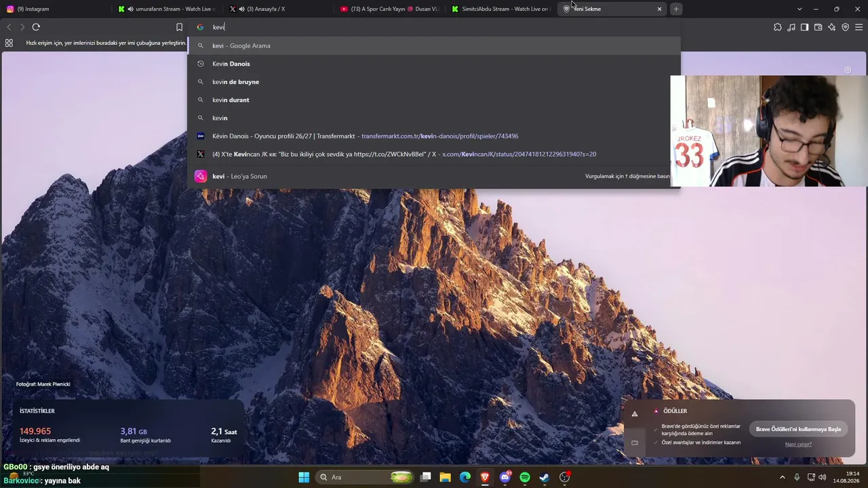Viewport: 868px width, 488px height.
Task: Click the '3,81 GB' bandwidth saved stat
Action: (134, 431)
